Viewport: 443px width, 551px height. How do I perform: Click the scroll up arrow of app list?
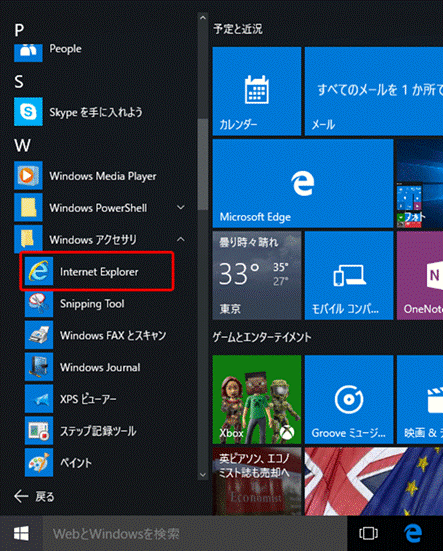[x=203, y=18]
